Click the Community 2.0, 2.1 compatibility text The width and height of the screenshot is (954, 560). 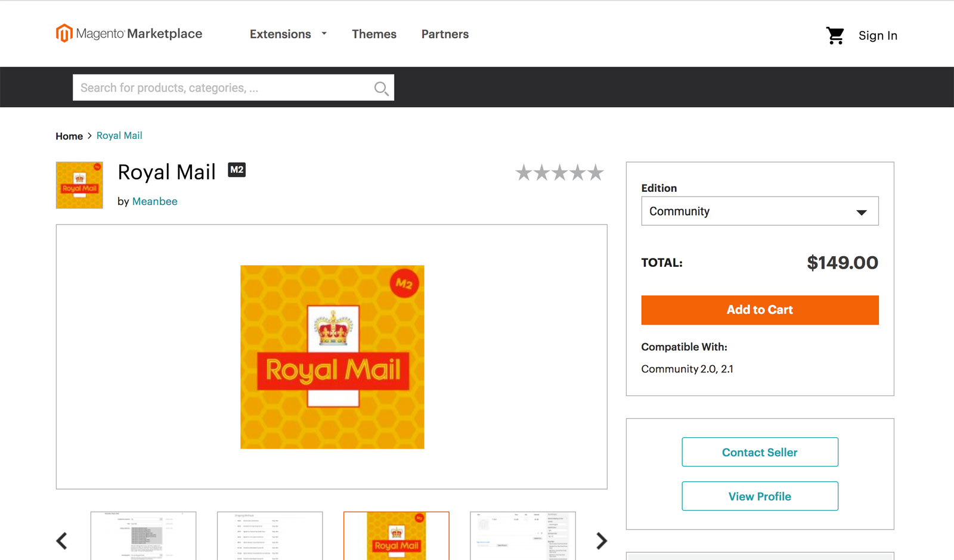coord(687,369)
